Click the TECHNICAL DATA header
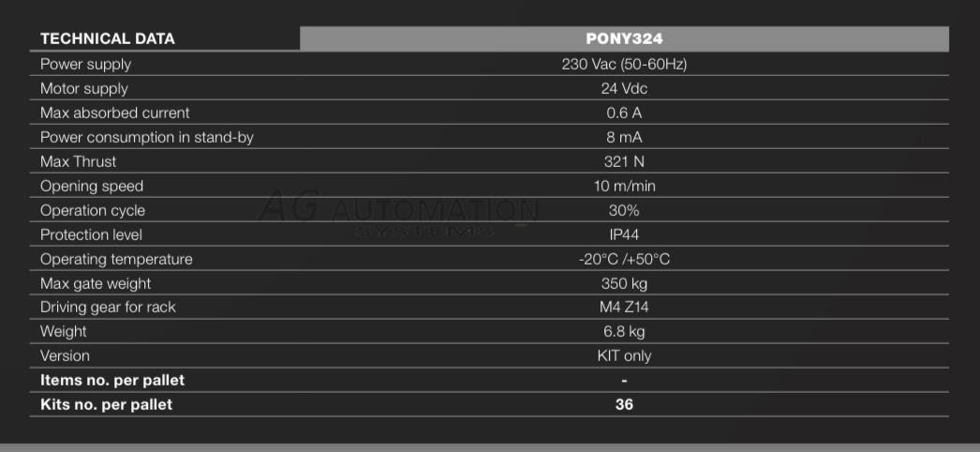980x452 pixels. [x=108, y=38]
